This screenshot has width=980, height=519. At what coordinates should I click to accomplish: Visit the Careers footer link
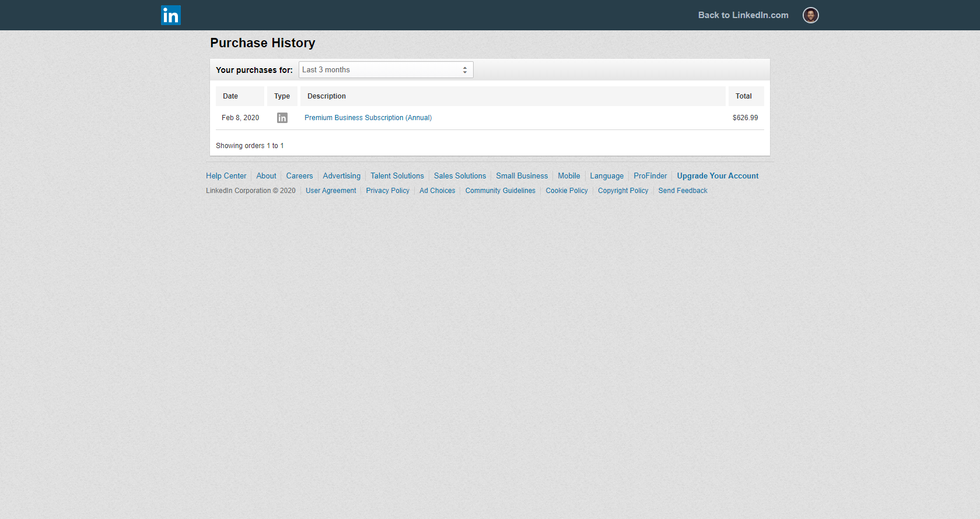click(299, 176)
